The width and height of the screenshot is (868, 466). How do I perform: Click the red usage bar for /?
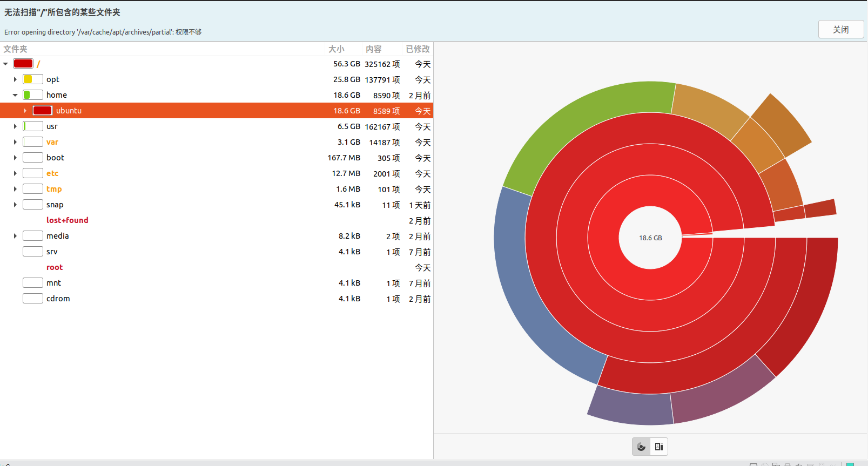pyautogui.click(x=23, y=64)
